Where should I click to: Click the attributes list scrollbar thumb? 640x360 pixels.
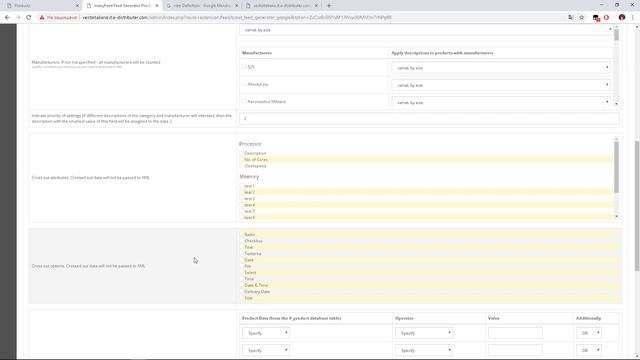pyautogui.click(x=616, y=167)
